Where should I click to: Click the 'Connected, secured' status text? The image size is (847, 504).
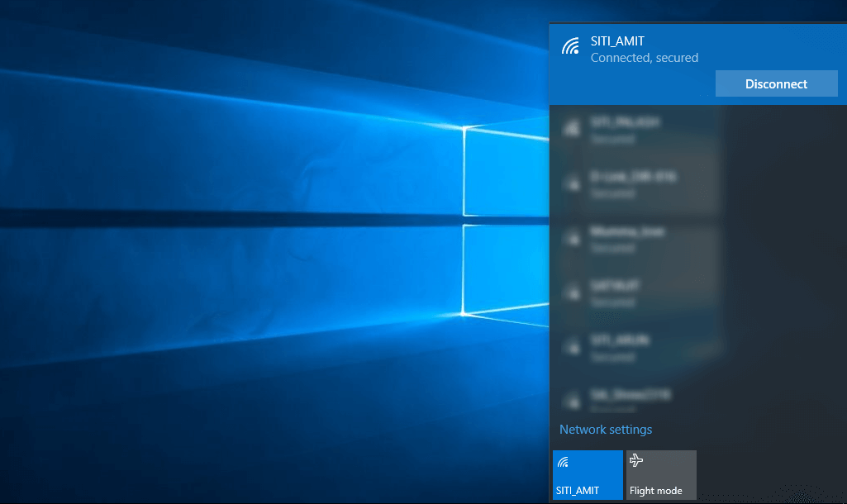[x=645, y=58]
